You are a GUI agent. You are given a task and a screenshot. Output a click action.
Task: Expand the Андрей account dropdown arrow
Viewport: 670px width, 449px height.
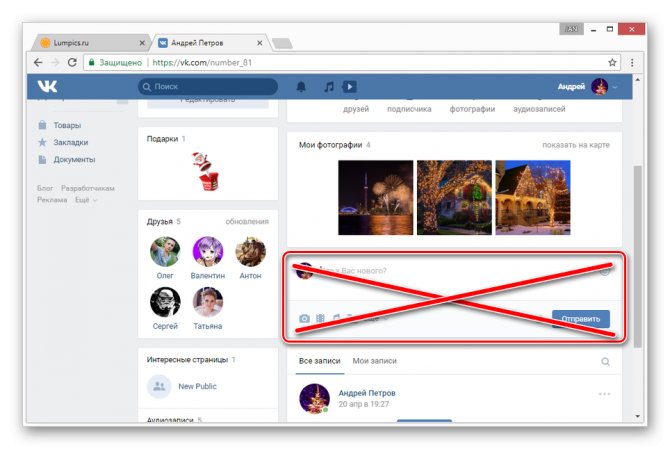615,87
